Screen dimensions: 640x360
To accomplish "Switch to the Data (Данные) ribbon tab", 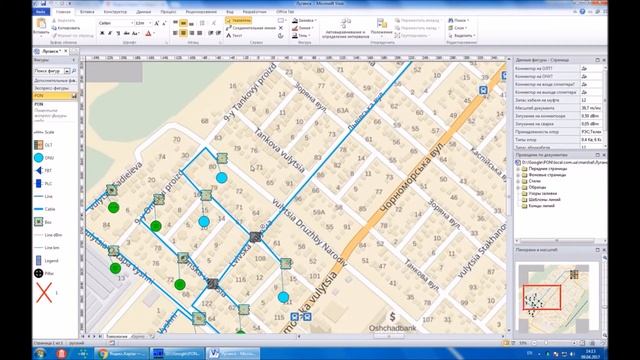I will (143, 12).
